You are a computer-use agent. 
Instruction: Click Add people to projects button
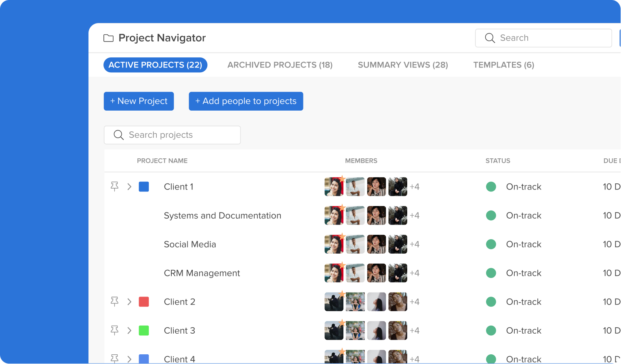[x=246, y=101]
